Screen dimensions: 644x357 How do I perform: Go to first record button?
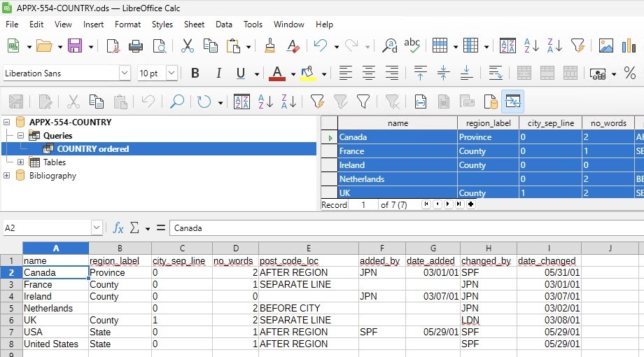coord(426,204)
